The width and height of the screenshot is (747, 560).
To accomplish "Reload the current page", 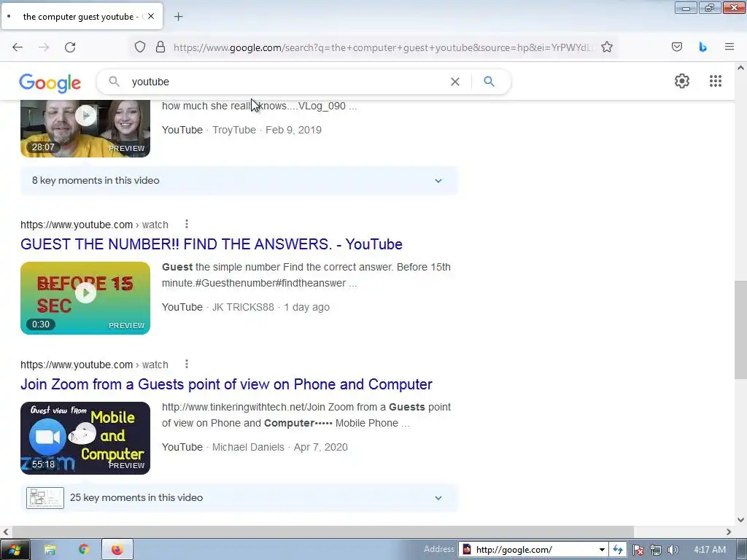I will [70, 47].
